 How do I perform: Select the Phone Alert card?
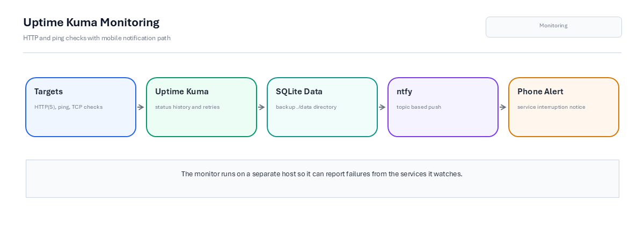click(x=563, y=107)
